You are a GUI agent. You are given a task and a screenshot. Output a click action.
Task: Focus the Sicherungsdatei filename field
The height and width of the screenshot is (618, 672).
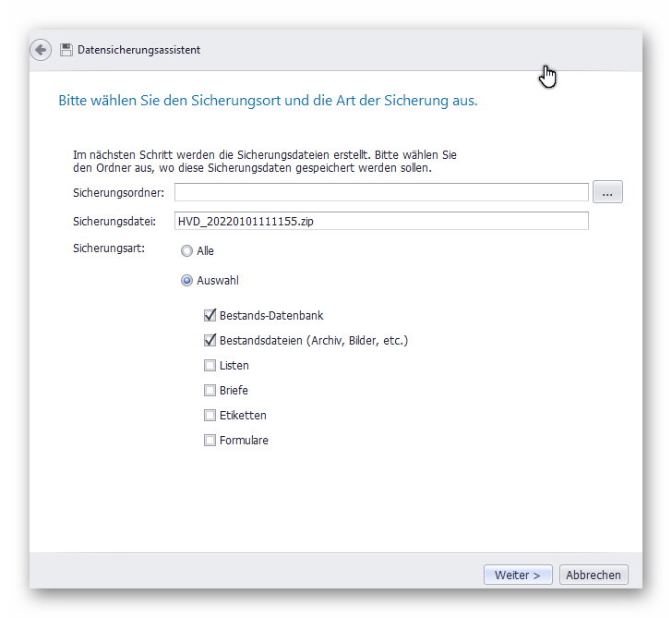pyautogui.click(x=380, y=221)
